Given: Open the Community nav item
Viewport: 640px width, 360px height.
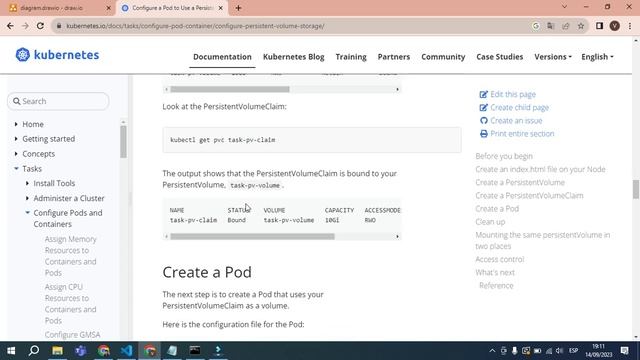Looking at the screenshot, I should coord(443,57).
